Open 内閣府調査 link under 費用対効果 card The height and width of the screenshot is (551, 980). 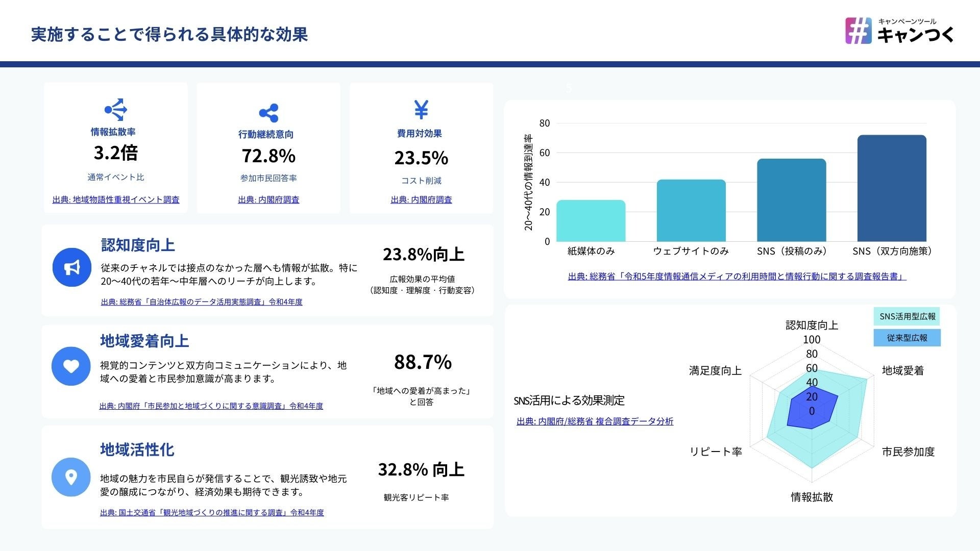[421, 199]
